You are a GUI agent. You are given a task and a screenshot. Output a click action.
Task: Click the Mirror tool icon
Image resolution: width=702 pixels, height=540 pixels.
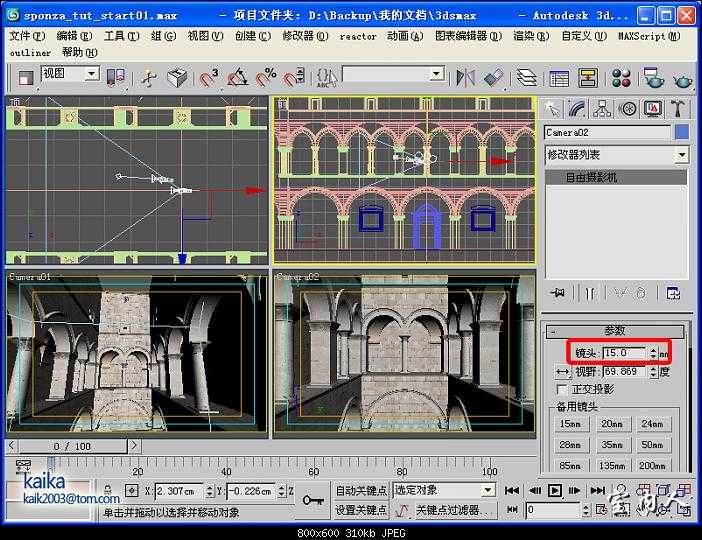point(465,78)
